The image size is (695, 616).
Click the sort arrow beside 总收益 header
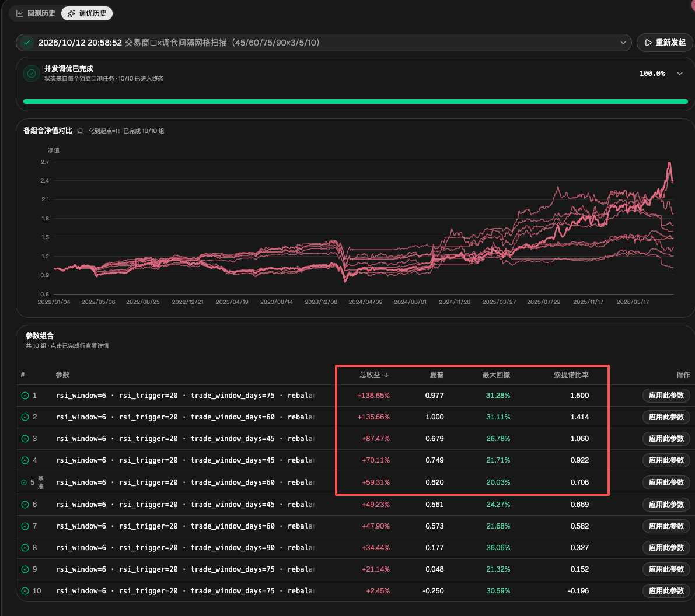pyautogui.click(x=386, y=375)
